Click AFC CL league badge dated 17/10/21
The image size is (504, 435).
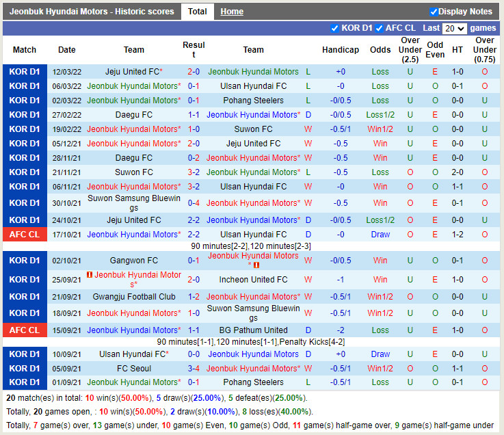coord(25,235)
